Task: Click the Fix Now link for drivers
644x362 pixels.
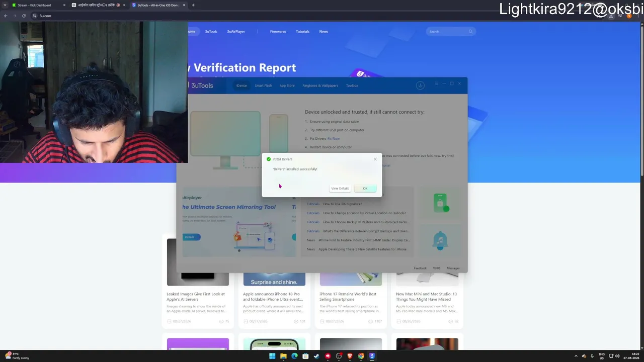Action: pos(334,139)
